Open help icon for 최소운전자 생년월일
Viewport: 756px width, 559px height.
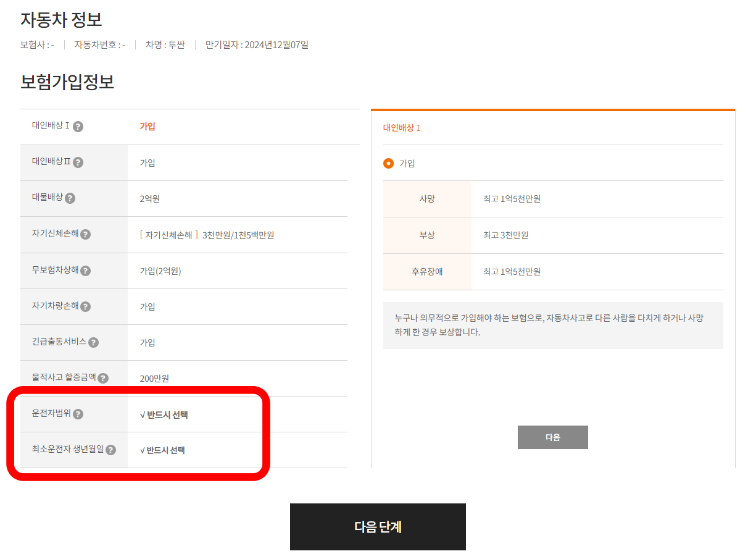tap(111, 450)
